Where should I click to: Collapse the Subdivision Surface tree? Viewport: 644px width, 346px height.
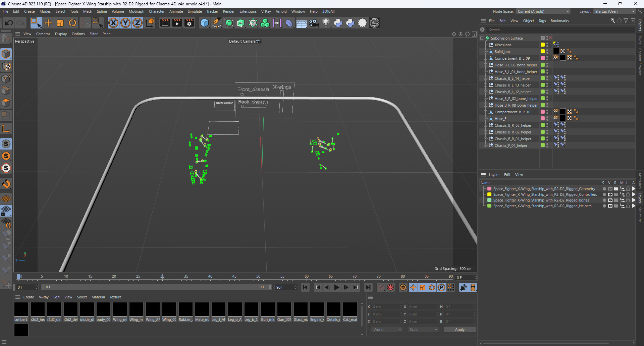pyautogui.click(x=482, y=38)
